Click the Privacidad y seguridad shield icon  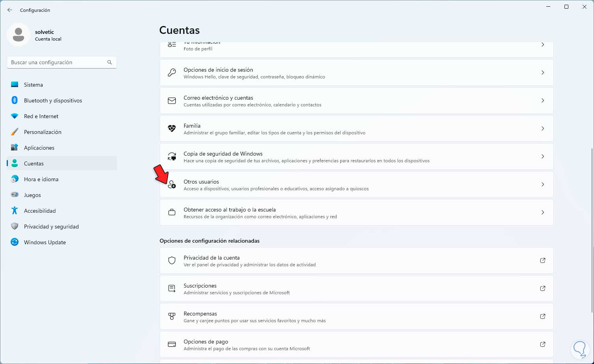coord(15,227)
